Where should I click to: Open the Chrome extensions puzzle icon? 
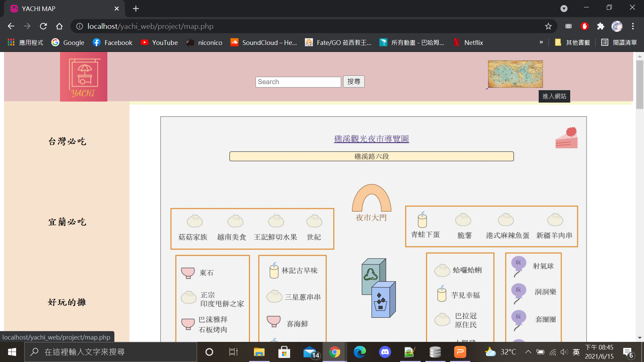[601, 26]
